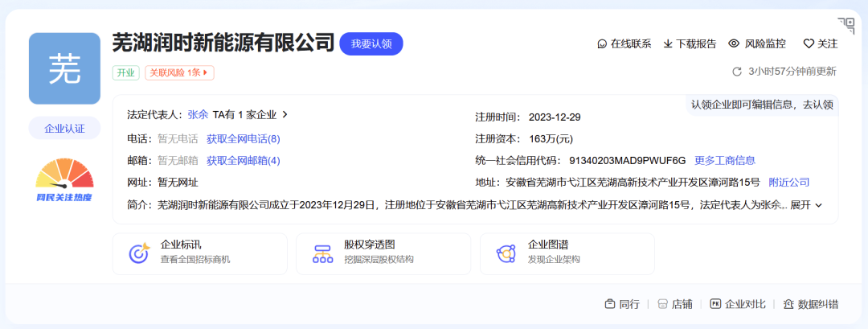
Task: Click the refresh icon beside update time
Action: tap(737, 72)
